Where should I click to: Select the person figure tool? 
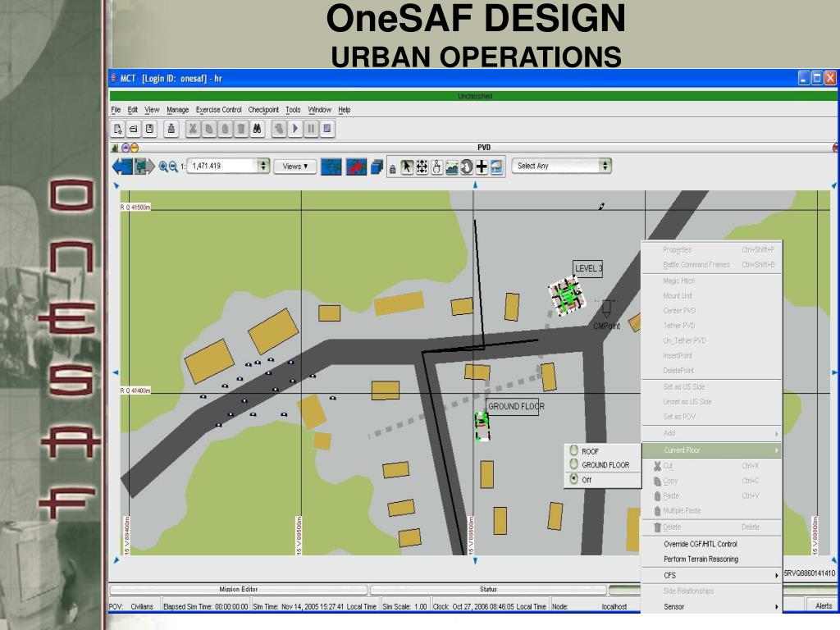pos(437,167)
